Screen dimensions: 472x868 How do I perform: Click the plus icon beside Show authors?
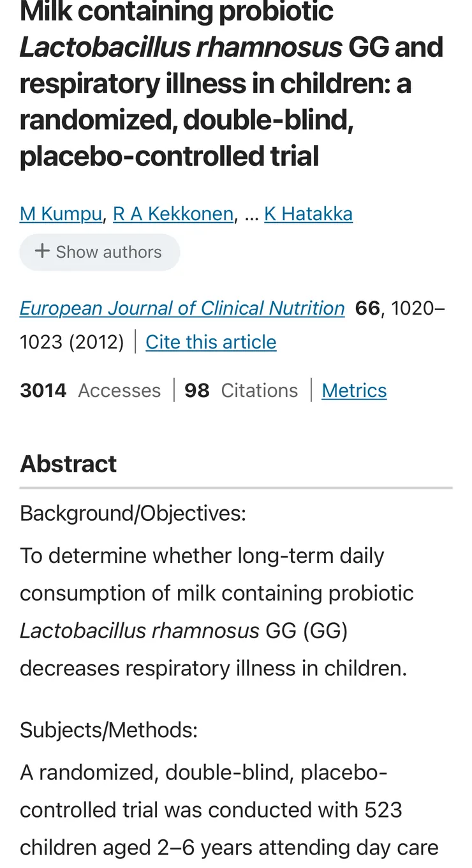click(x=42, y=251)
